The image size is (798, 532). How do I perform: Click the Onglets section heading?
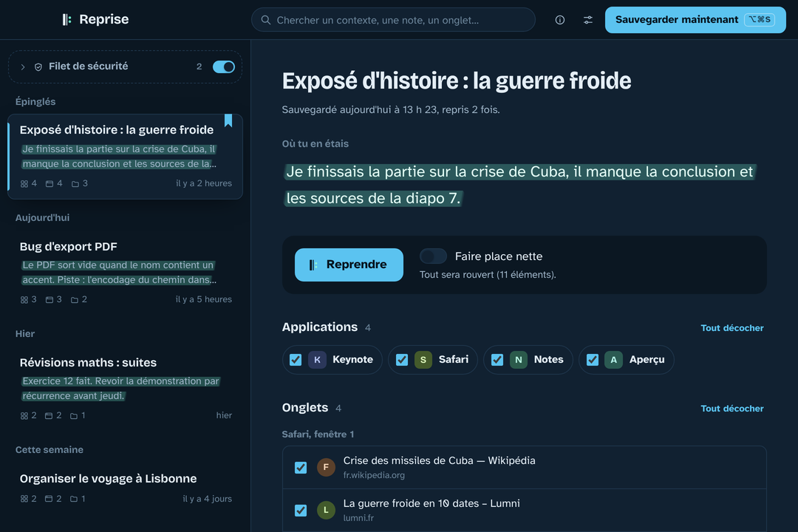[305, 408]
